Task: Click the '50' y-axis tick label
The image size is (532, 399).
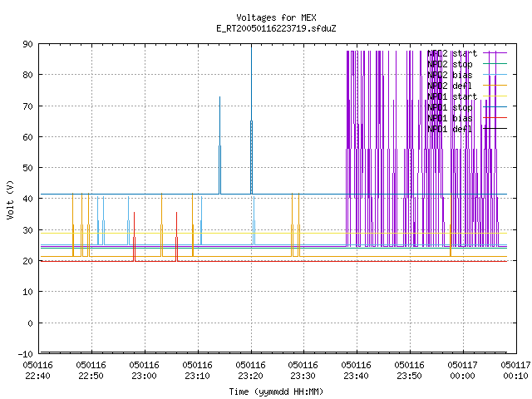Action: (27, 168)
